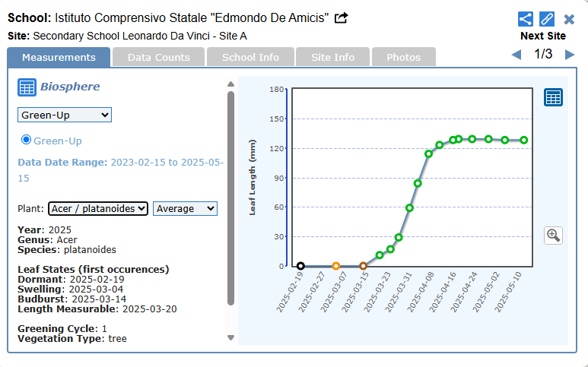This screenshot has height=367, width=588.
Task: Switch to the Data Counts tab
Action: tap(158, 57)
